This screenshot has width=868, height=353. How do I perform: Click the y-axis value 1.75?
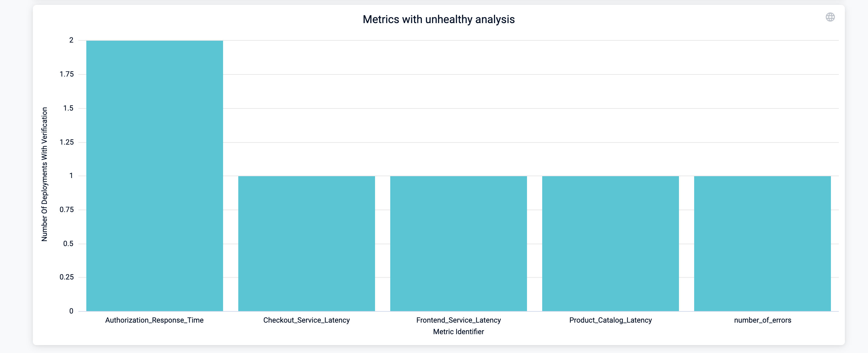point(67,74)
